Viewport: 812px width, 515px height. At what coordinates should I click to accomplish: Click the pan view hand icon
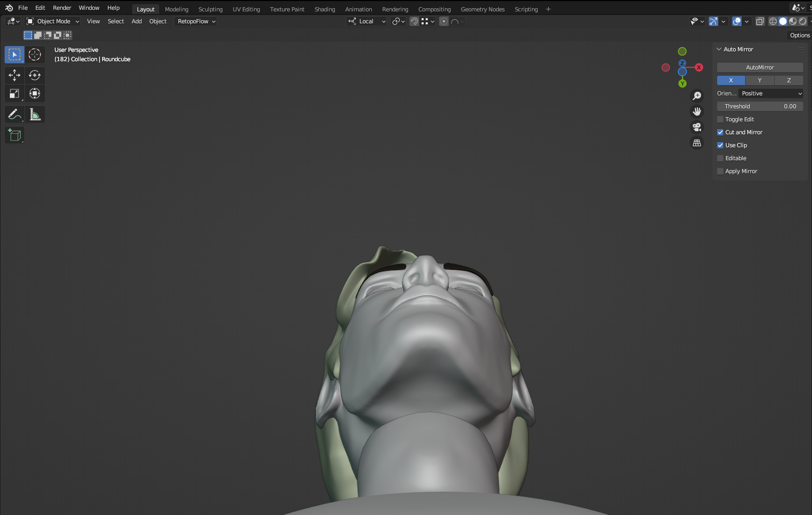[x=697, y=112]
